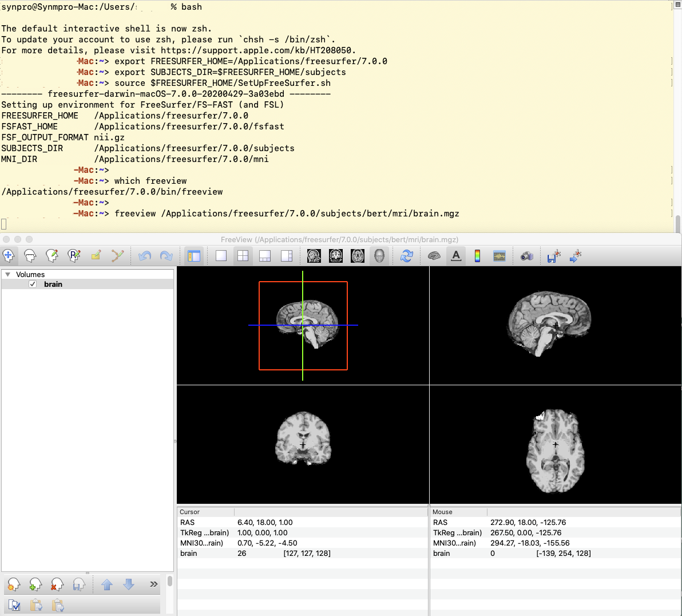Click the axial brain slice view
This screenshot has height=616, width=682.
(555, 445)
